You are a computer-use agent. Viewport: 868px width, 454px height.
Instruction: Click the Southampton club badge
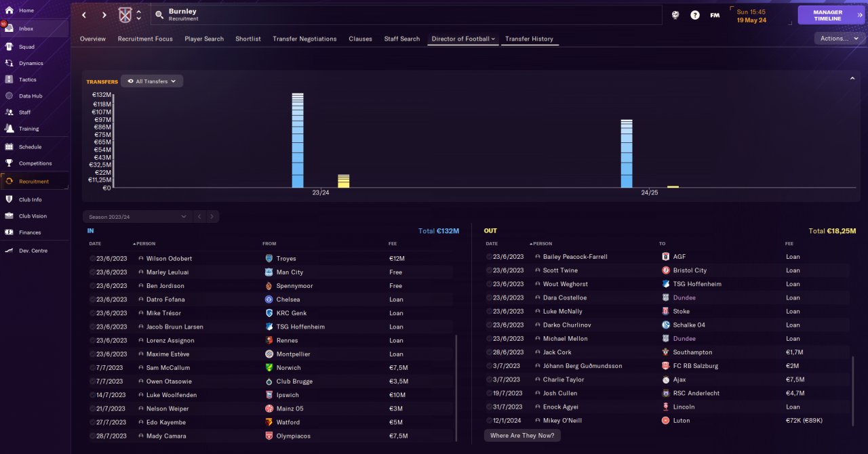click(665, 352)
